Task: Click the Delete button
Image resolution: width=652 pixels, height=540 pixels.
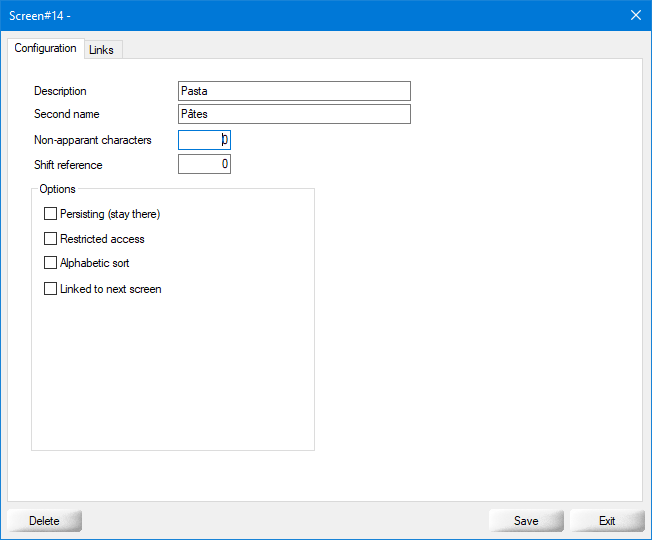Action: (x=44, y=521)
